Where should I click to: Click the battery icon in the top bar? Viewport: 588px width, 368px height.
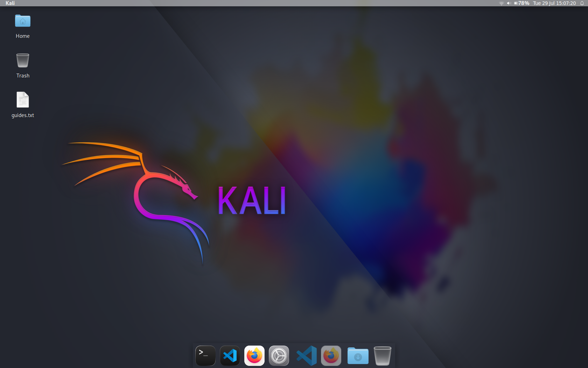click(516, 3)
